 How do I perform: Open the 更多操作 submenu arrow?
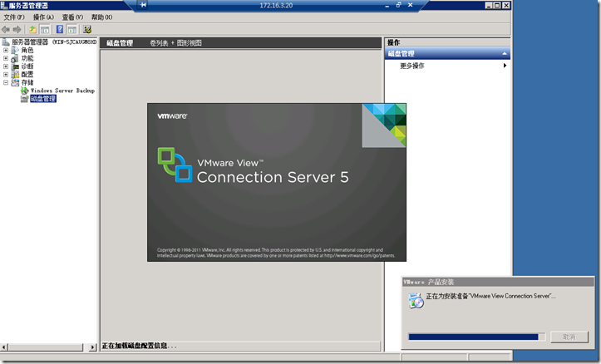click(505, 66)
